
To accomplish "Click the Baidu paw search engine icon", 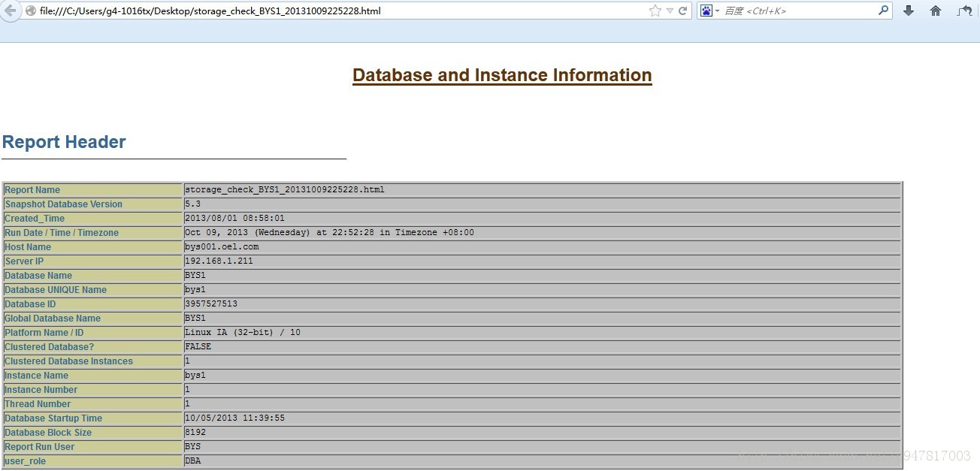I will point(706,11).
